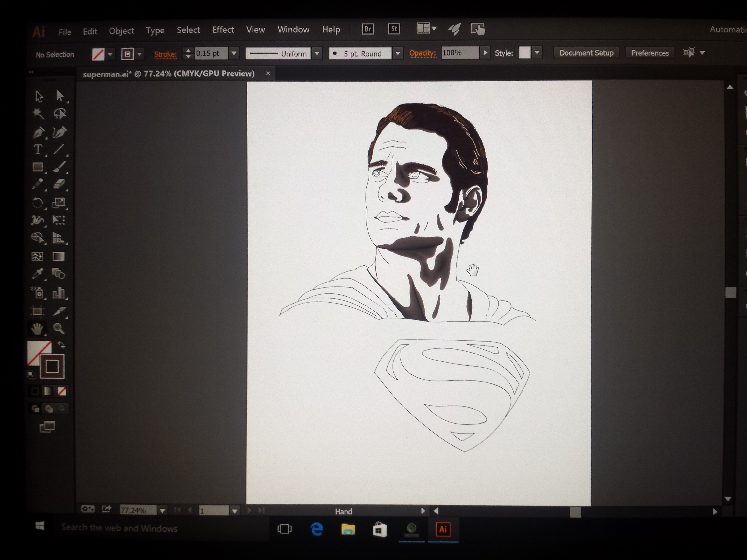Open stroke color dropdown in control bar
Viewport: 747px width, 560px height.
click(139, 54)
